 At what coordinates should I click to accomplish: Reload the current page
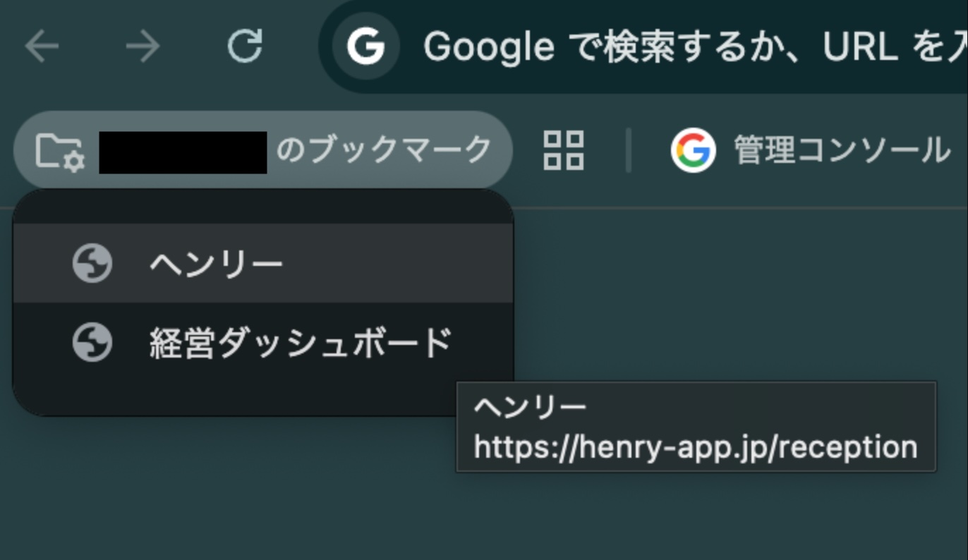coord(245,47)
